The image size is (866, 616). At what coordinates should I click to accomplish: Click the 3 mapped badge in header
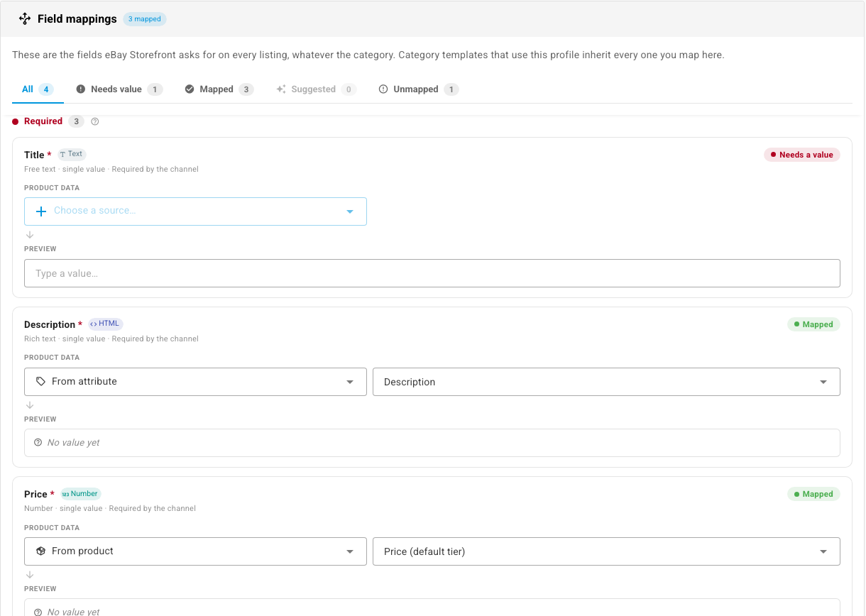(x=145, y=19)
